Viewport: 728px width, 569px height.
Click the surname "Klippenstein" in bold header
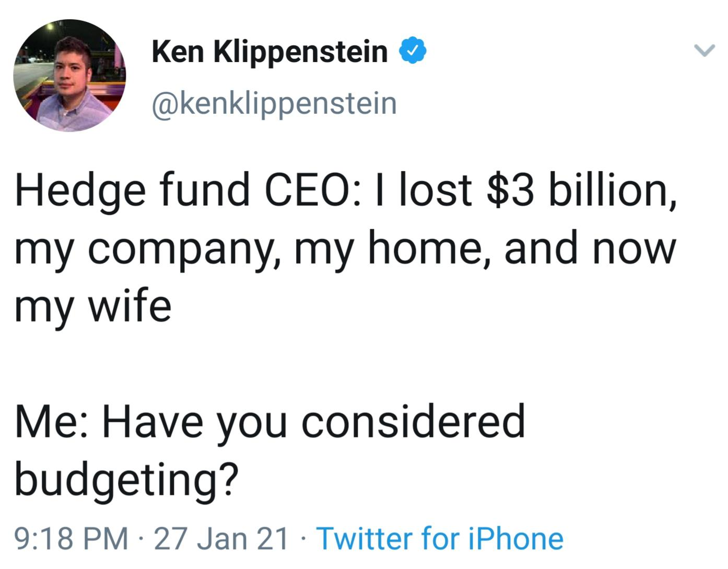point(300,52)
